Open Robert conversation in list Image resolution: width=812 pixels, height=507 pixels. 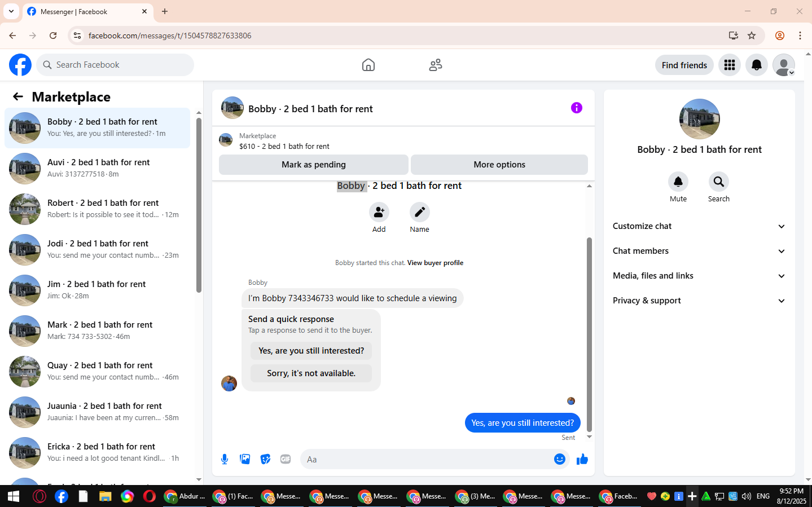click(x=97, y=209)
